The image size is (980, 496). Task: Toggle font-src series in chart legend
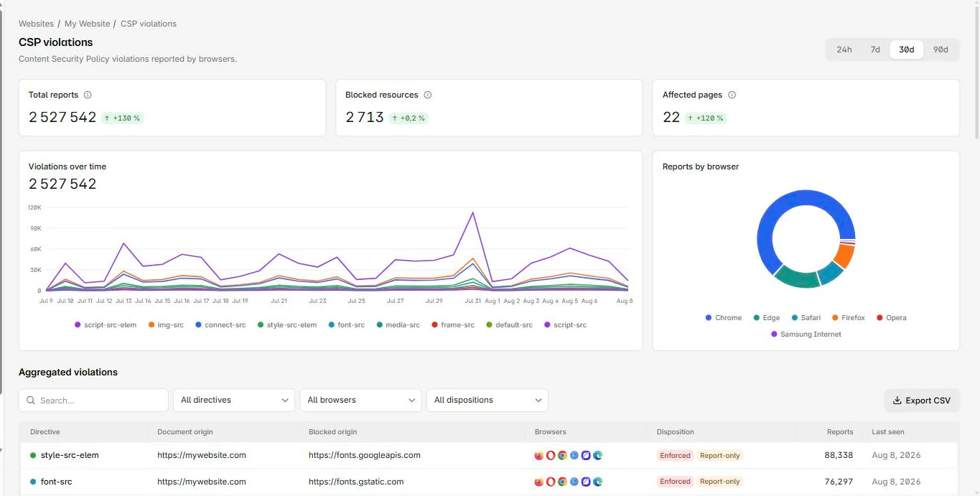346,325
